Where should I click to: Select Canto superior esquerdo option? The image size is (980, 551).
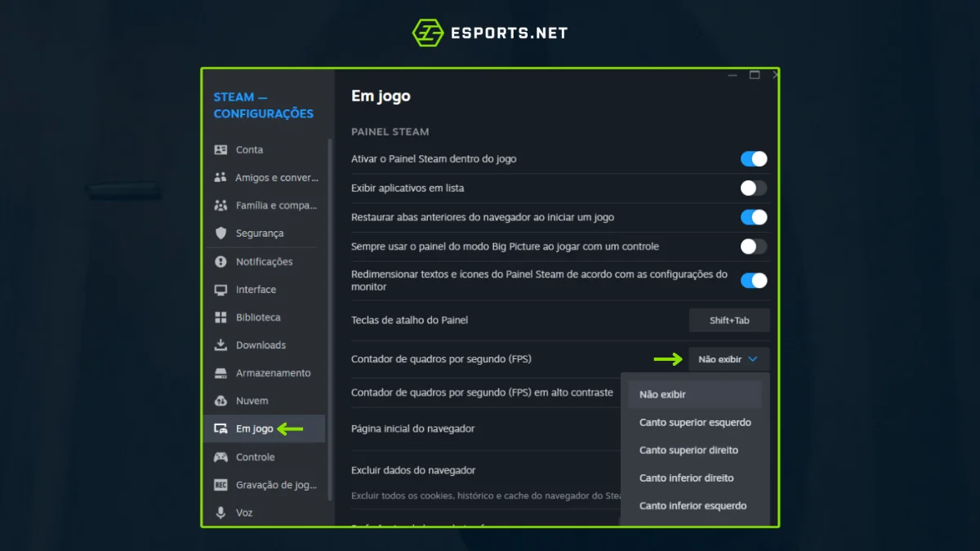coord(695,423)
